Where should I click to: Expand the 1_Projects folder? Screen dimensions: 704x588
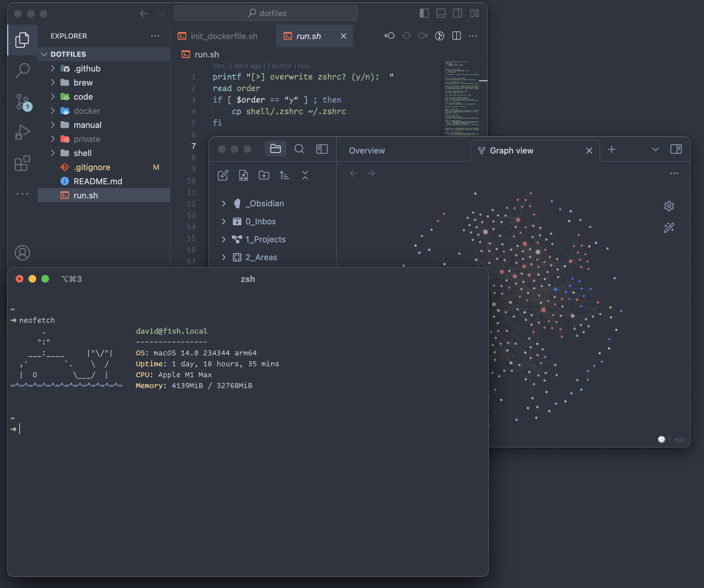pos(265,239)
